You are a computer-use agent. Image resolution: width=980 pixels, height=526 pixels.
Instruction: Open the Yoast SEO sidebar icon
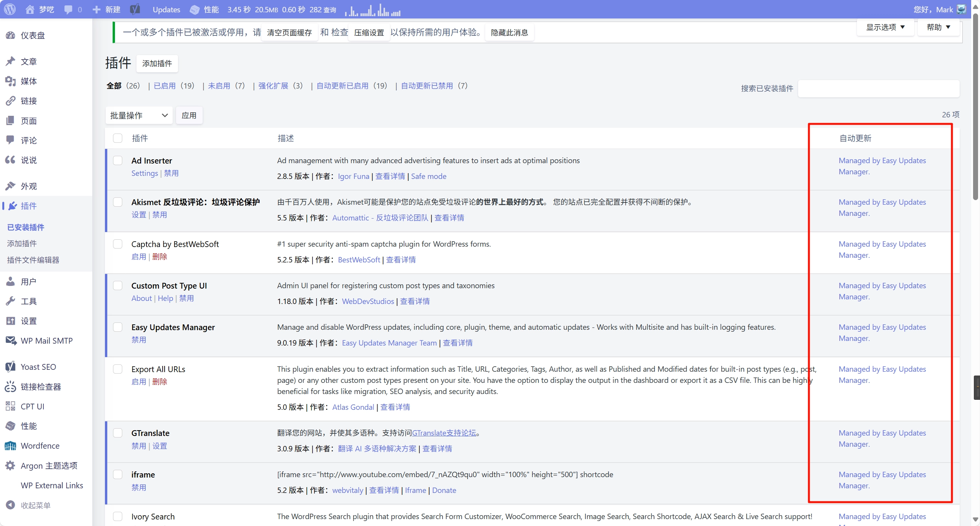[10, 367]
